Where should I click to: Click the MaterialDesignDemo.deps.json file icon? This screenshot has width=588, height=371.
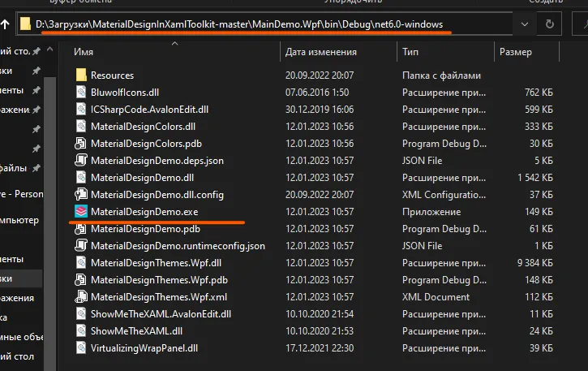pos(80,161)
